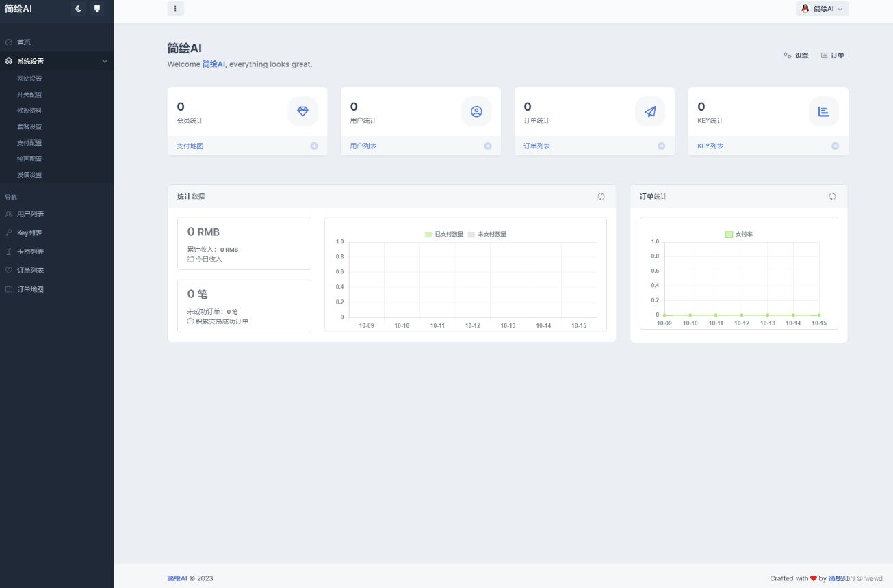Viewport: 893px width, 588px height.
Task: Select 订单列表 in the left navigation
Action: click(30, 270)
